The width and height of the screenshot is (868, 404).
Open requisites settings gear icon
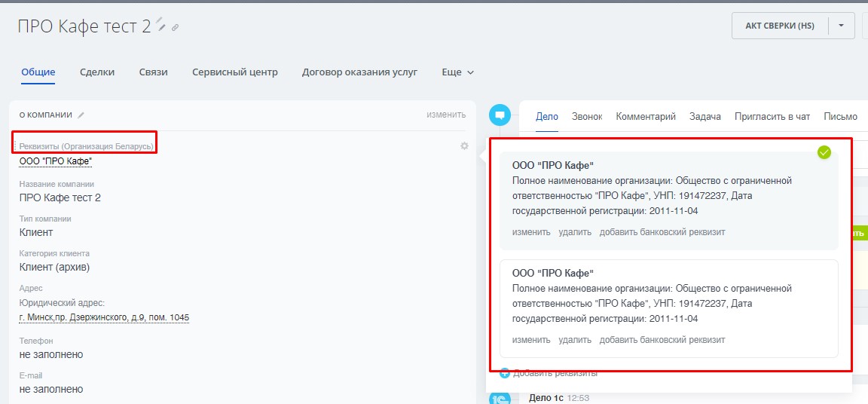coord(464,146)
